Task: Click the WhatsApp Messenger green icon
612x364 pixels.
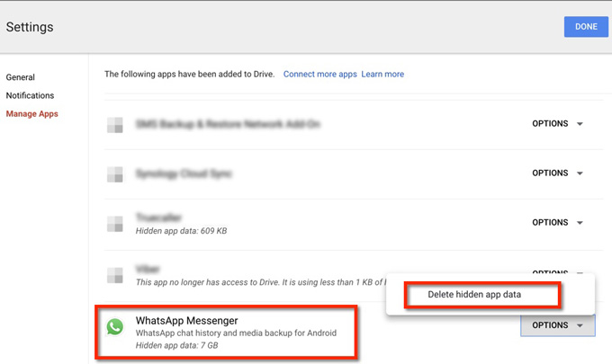Action: click(x=115, y=326)
